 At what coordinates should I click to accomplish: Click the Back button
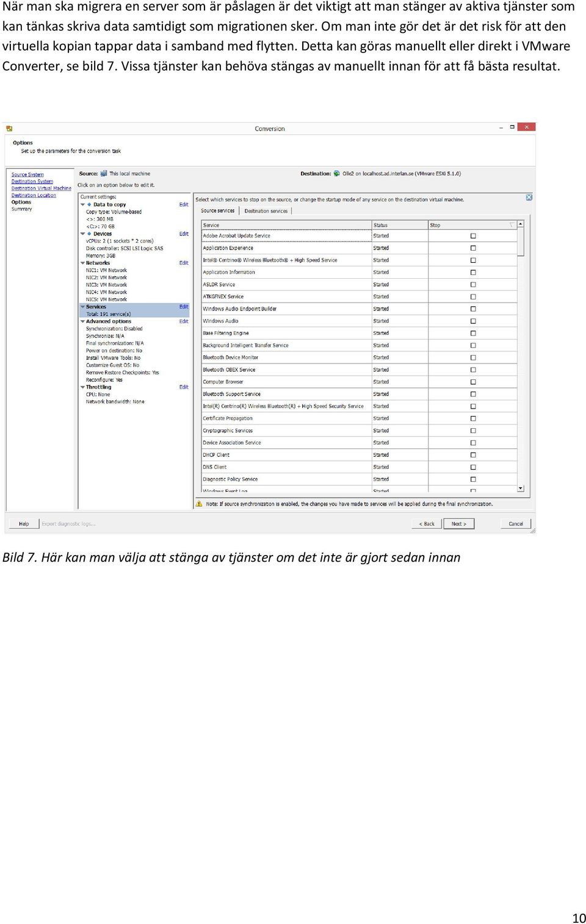(x=427, y=524)
